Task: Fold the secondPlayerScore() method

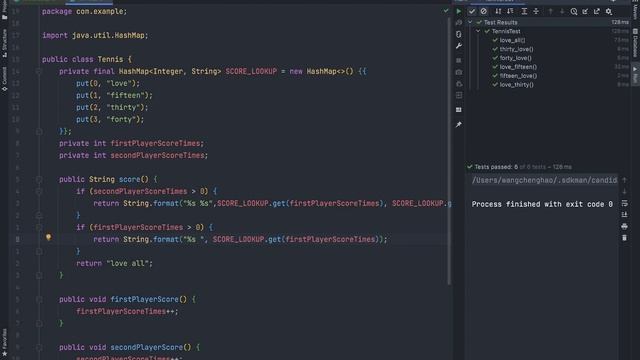Action: click(x=39, y=348)
